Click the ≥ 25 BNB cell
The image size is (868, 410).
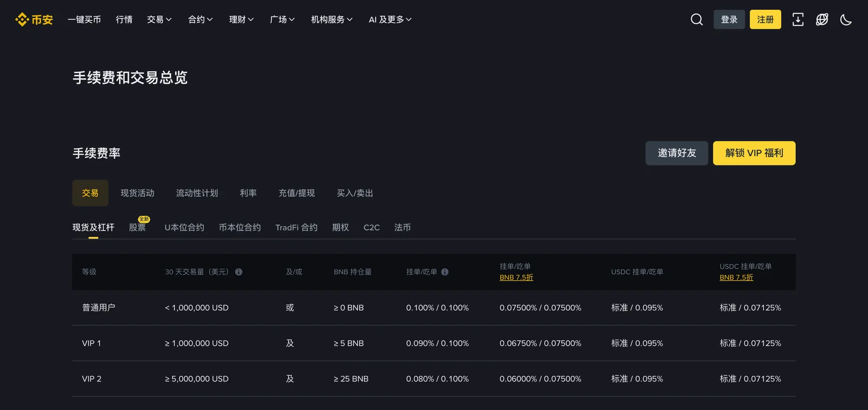point(351,379)
